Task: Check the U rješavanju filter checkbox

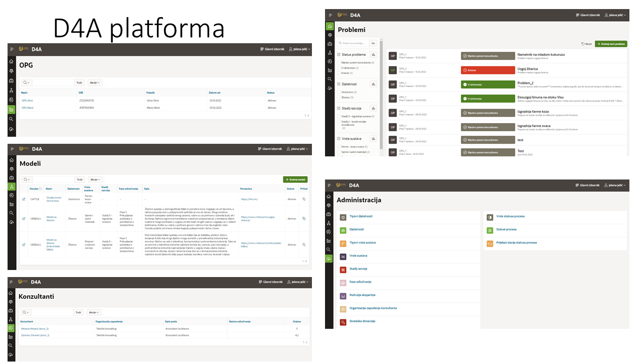Action: (339, 68)
